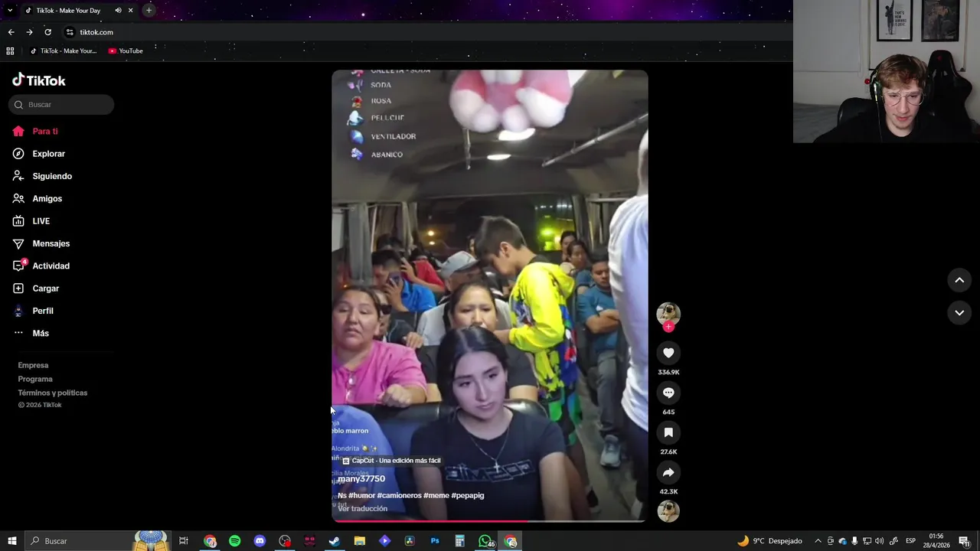Click the tiktok.com address bar
This screenshot has height=551, width=980.
pyautogui.click(x=429, y=32)
